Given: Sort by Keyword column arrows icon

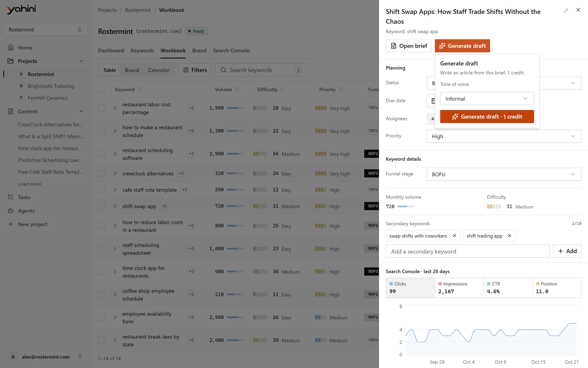Looking at the screenshot, I should click(x=139, y=89).
